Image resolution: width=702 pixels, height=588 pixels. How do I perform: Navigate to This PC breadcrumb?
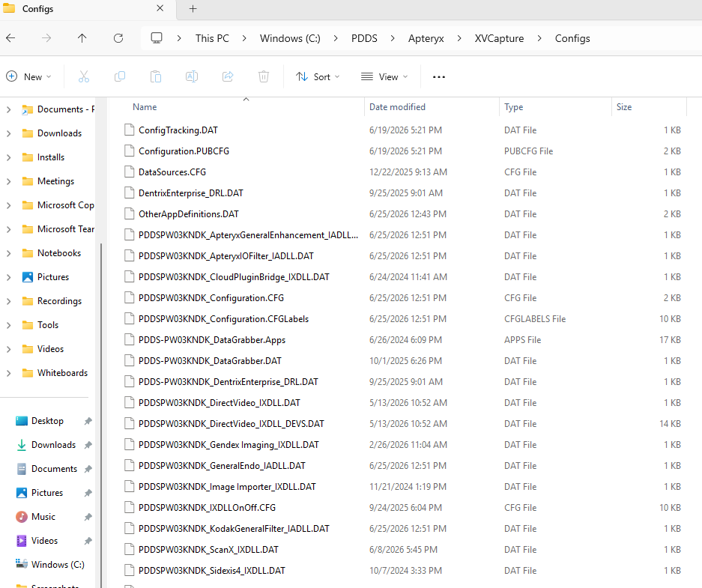212,38
